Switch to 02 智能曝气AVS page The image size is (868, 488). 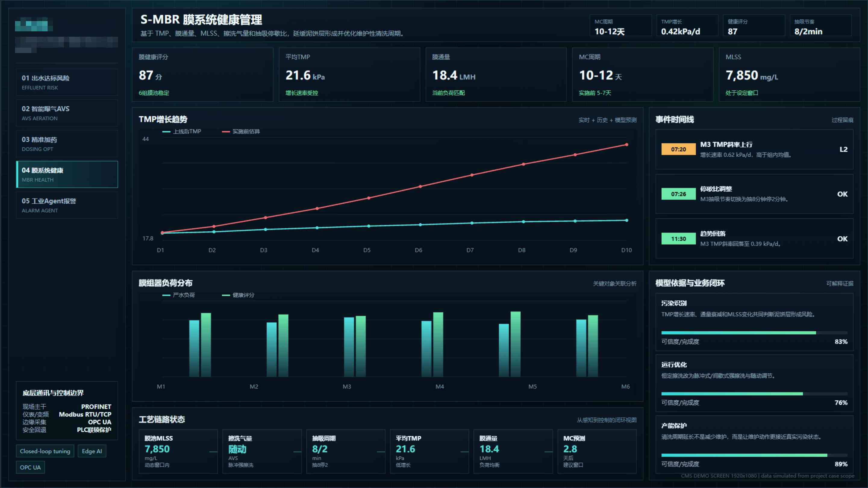click(x=67, y=113)
